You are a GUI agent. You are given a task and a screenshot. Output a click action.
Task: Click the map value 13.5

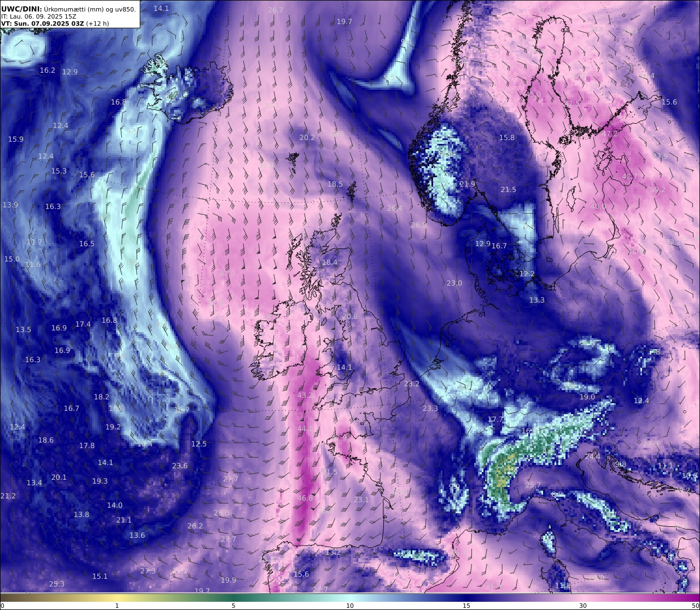point(24,330)
